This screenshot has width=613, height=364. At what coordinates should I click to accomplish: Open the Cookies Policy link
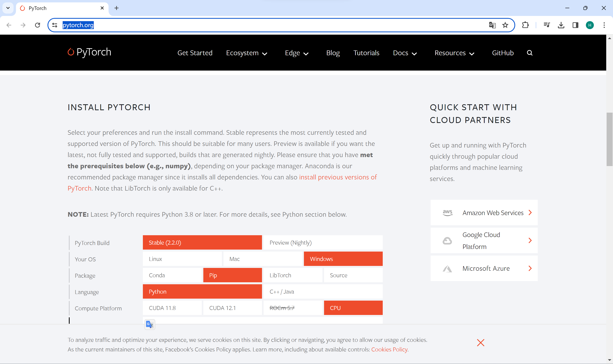coord(389,349)
